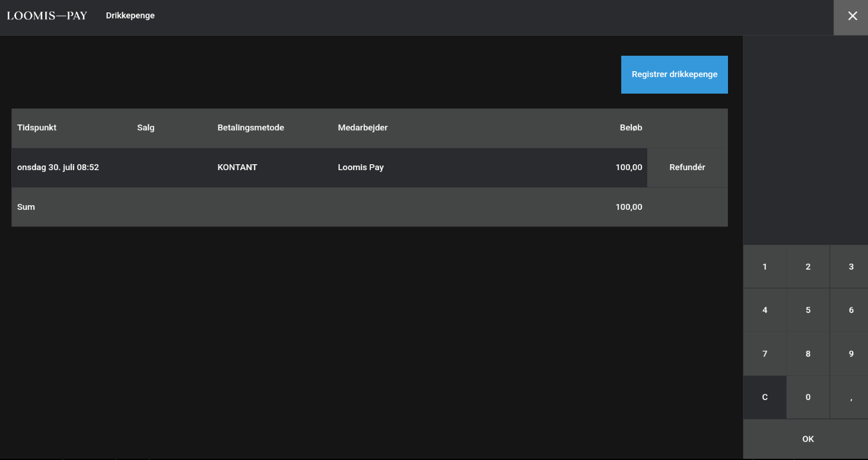Hit the 6 key on numpad

(x=850, y=310)
